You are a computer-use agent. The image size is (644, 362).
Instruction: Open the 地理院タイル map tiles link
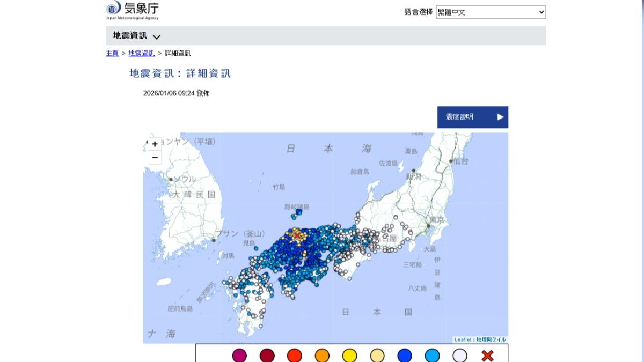[x=490, y=339]
